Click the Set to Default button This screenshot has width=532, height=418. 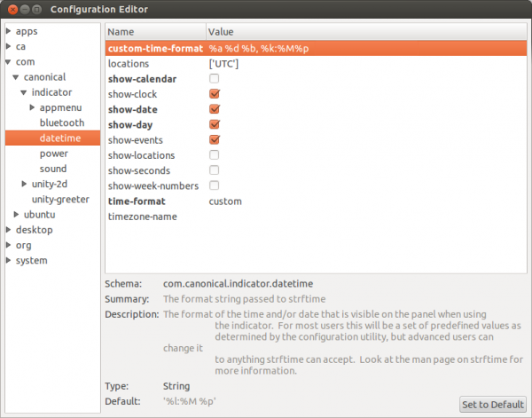click(493, 405)
